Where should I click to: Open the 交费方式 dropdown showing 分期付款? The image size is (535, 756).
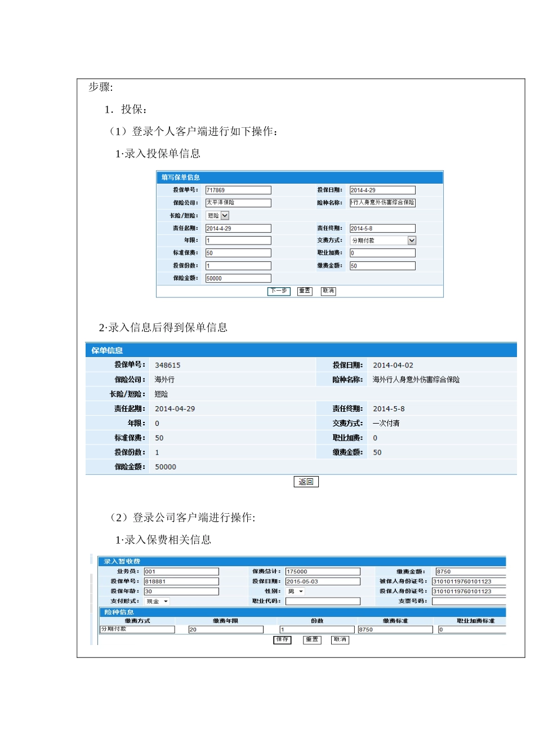coord(383,240)
